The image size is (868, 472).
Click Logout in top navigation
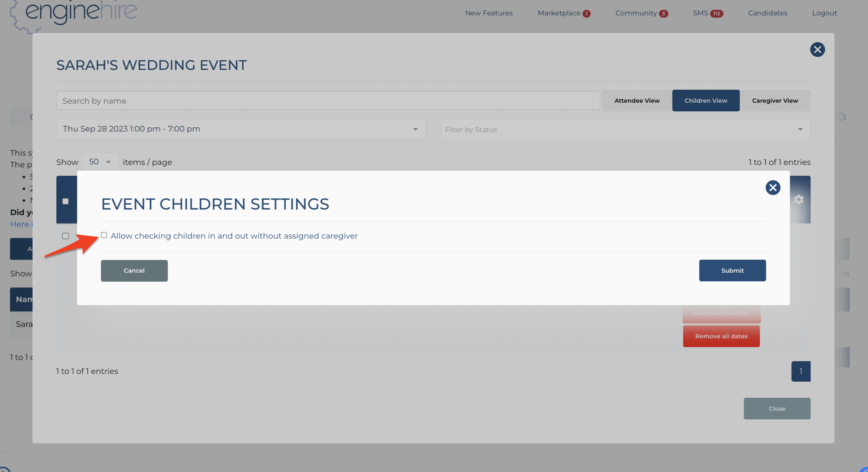[824, 13]
